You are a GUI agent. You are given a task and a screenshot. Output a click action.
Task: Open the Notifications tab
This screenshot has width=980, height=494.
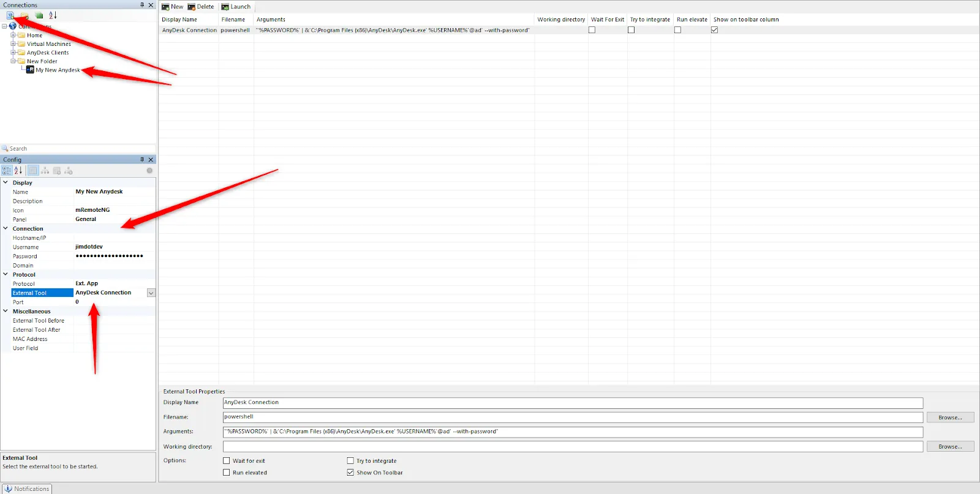tap(27, 488)
